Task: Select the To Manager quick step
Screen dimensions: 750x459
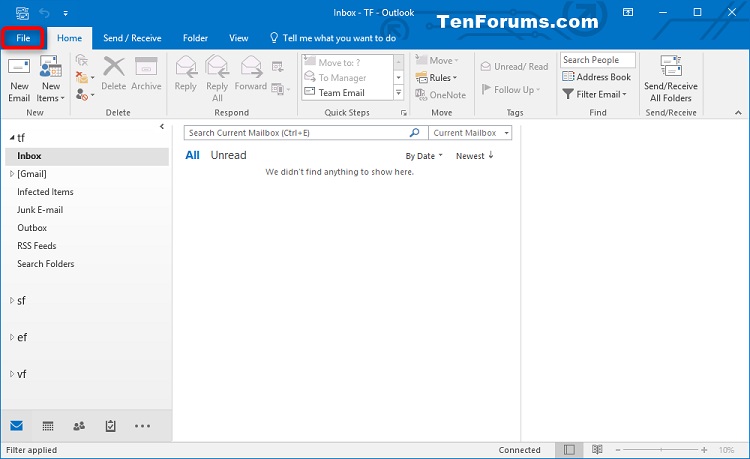Action: (x=347, y=77)
